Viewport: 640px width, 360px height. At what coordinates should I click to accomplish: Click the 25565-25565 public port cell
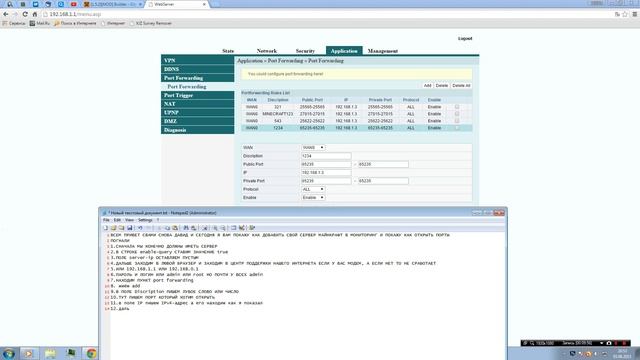312,107
